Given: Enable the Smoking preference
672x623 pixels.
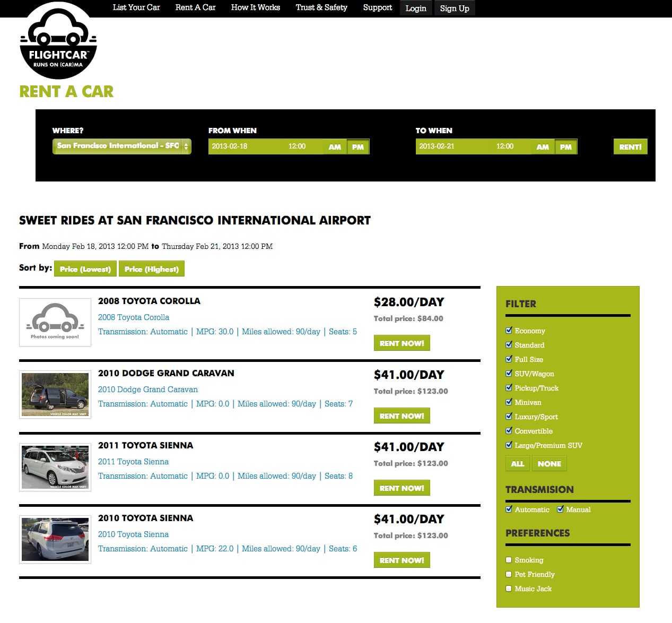Looking at the screenshot, I should pos(509,560).
